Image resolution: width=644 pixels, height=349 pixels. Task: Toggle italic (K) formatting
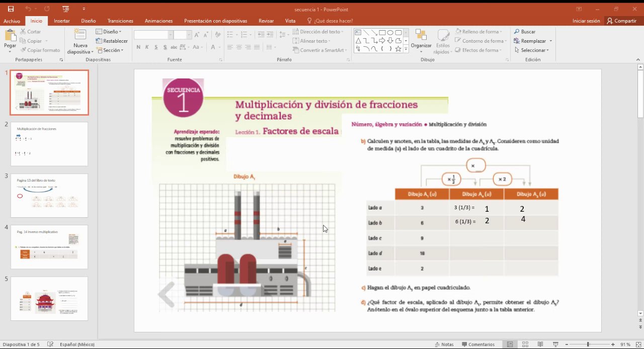(147, 47)
